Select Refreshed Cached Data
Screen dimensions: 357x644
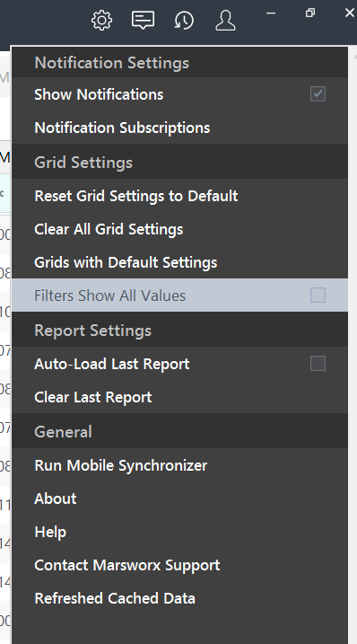(x=179, y=598)
